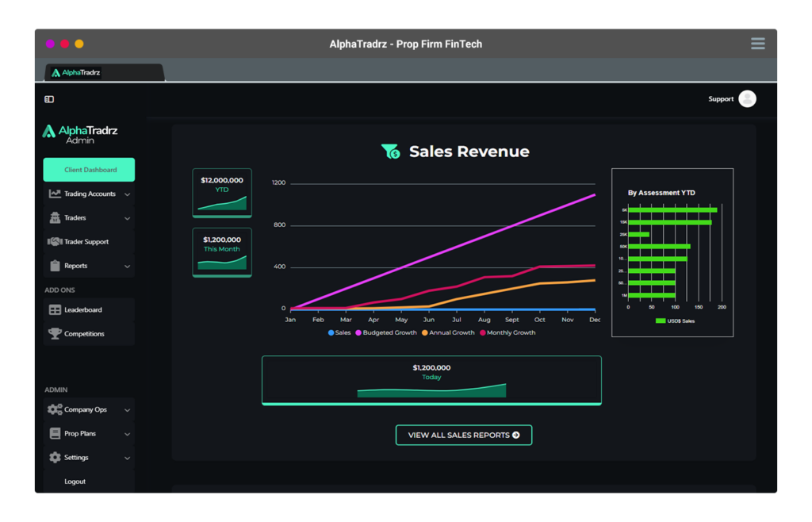Click the Support user avatar icon
The height and width of the screenshot is (522, 812).
pos(746,99)
